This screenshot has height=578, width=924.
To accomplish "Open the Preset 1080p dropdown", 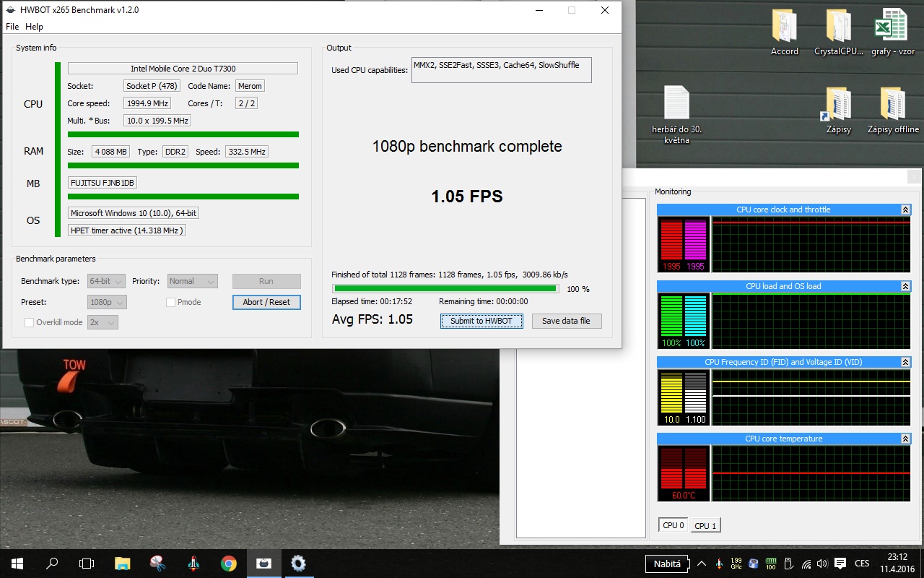I will click(107, 302).
